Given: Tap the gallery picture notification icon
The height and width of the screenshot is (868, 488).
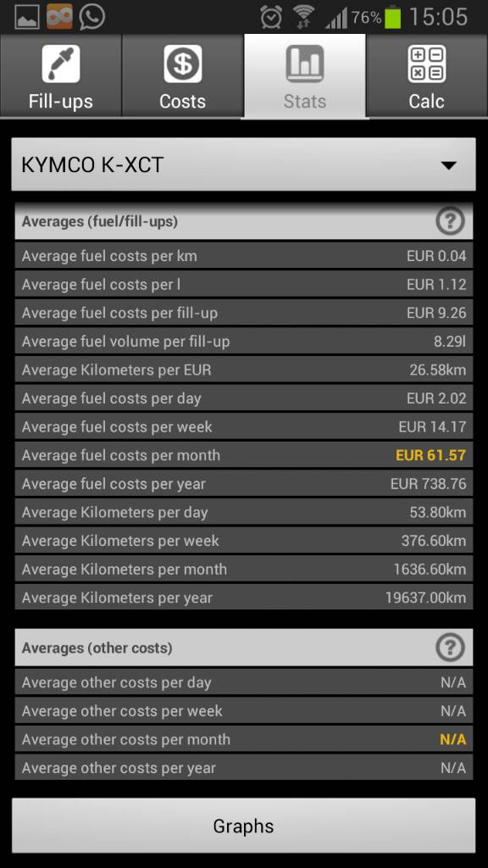Looking at the screenshot, I should [x=26, y=18].
